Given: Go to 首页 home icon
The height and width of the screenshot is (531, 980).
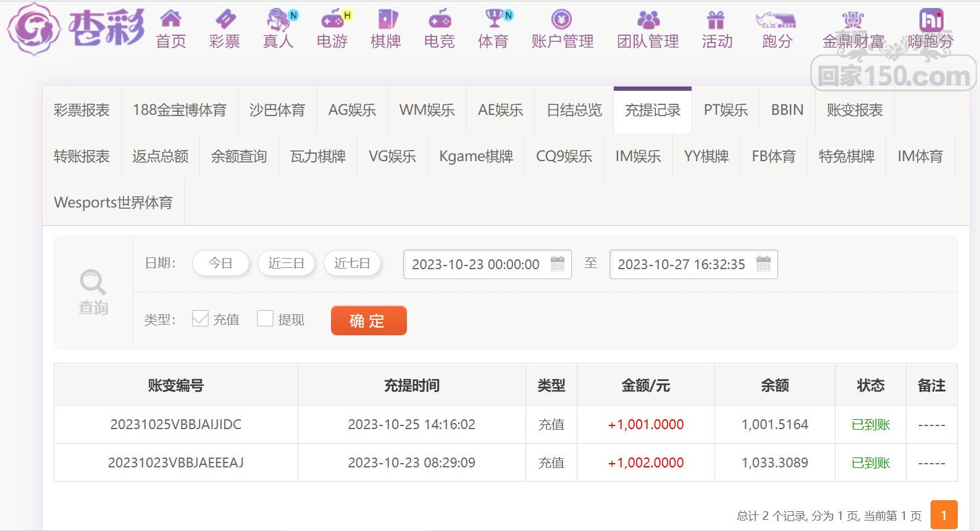Looking at the screenshot, I should (171, 19).
